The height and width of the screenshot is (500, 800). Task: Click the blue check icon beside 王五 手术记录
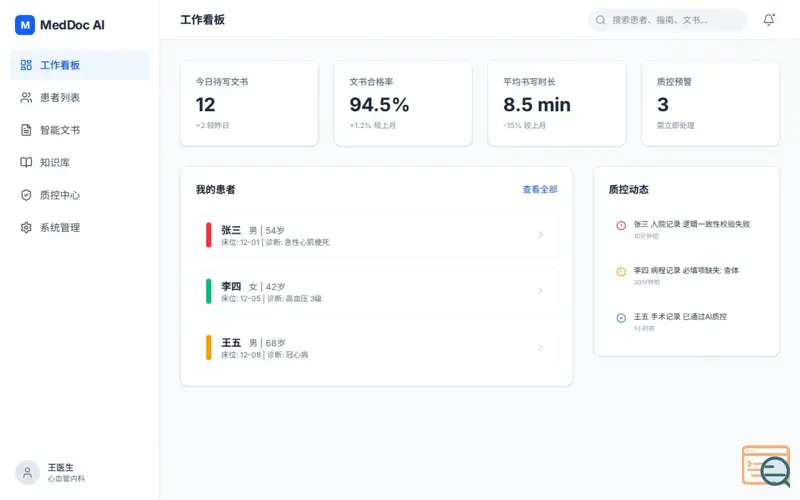pos(621,318)
